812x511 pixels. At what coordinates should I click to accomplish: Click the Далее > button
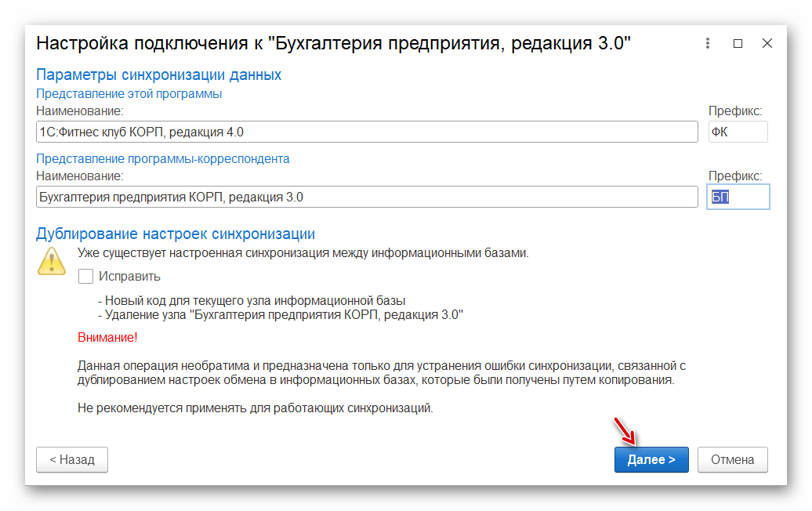(x=651, y=460)
